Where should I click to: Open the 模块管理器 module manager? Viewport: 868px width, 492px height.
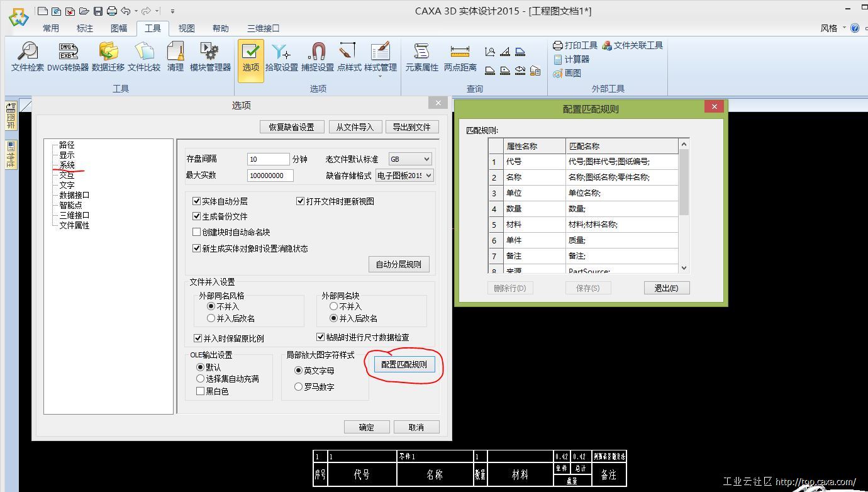coord(210,57)
